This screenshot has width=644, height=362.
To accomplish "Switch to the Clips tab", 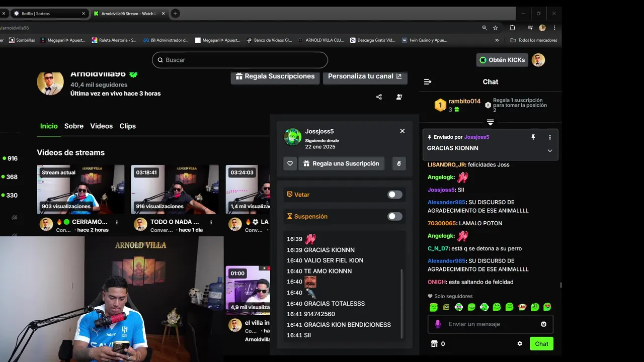I will pyautogui.click(x=127, y=126).
